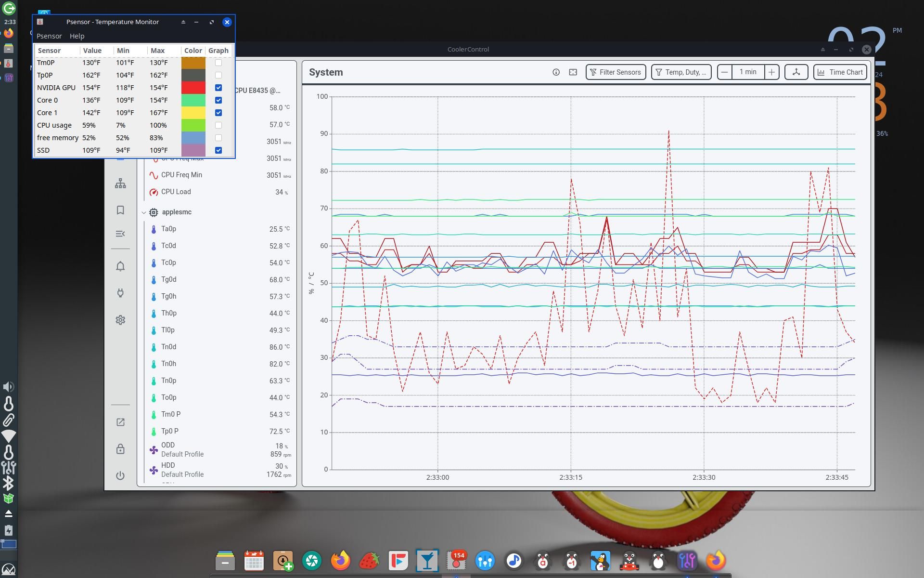Click the bookmark icon in CoolerControl sidebar
The height and width of the screenshot is (578, 924).
pos(120,210)
